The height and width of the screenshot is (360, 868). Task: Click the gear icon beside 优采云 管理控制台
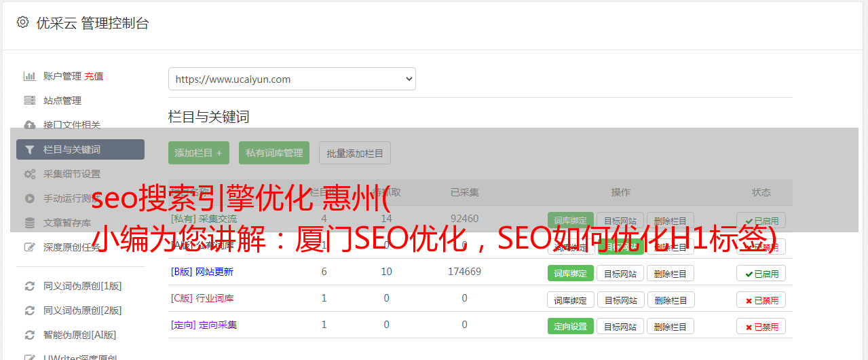(22, 22)
